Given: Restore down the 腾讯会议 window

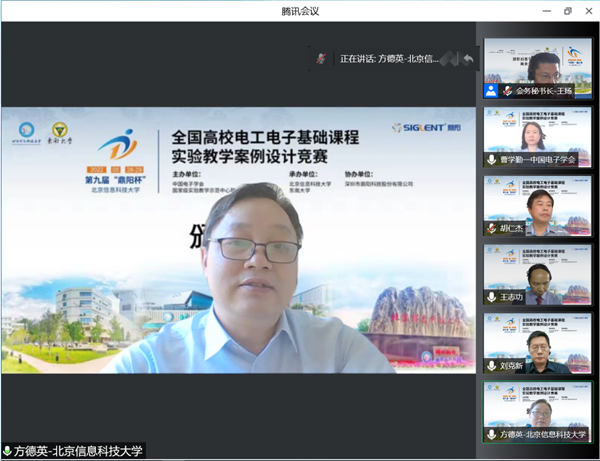Looking at the screenshot, I should pos(568,11).
